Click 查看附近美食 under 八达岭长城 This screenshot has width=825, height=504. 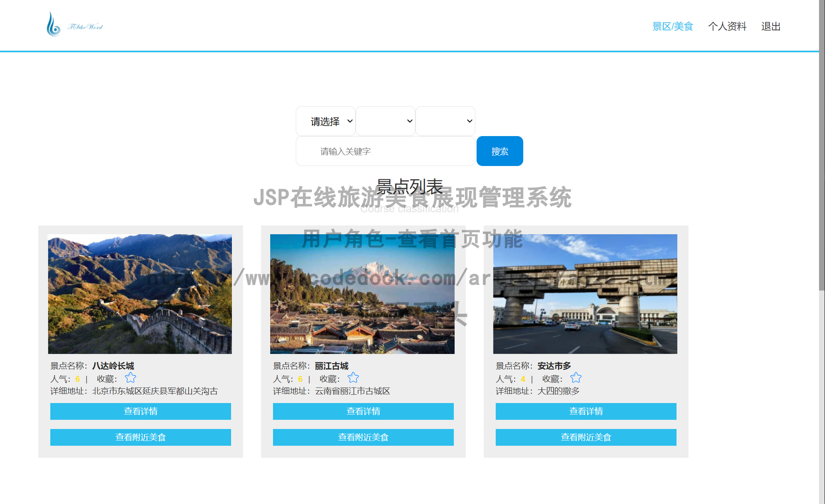pyautogui.click(x=140, y=437)
